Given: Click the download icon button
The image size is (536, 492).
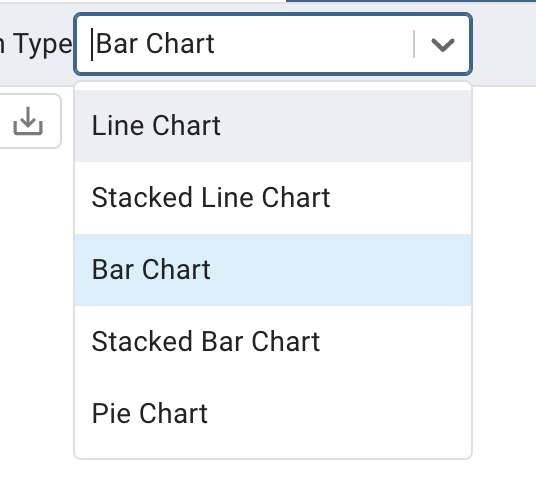Looking at the screenshot, I should coord(28,121).
